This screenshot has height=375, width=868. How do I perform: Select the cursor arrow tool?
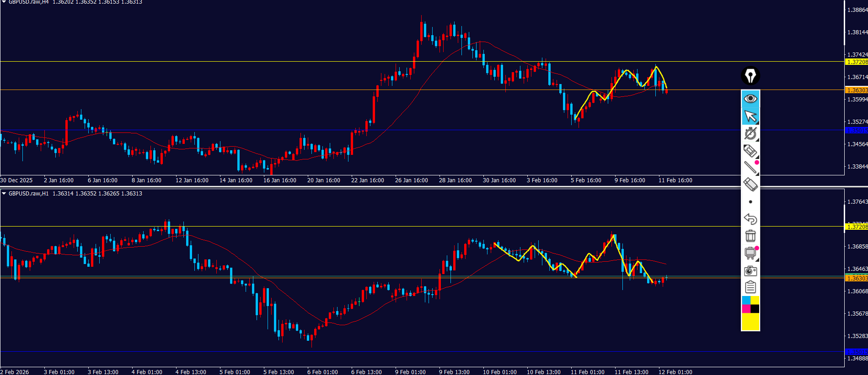click(750, 116)
